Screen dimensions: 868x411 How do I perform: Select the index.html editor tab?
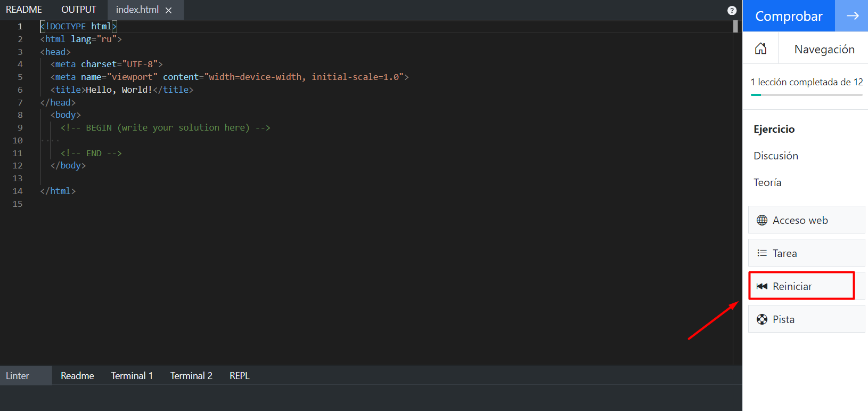(137, 10)
